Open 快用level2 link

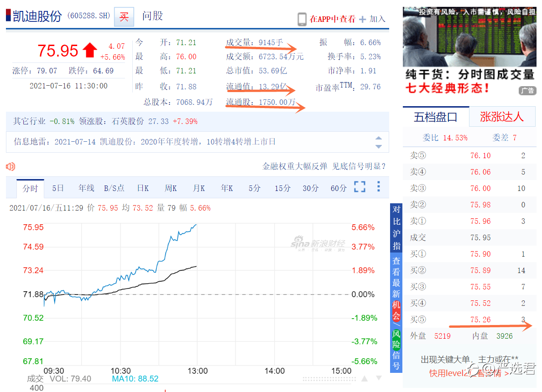tap(469, 373)
